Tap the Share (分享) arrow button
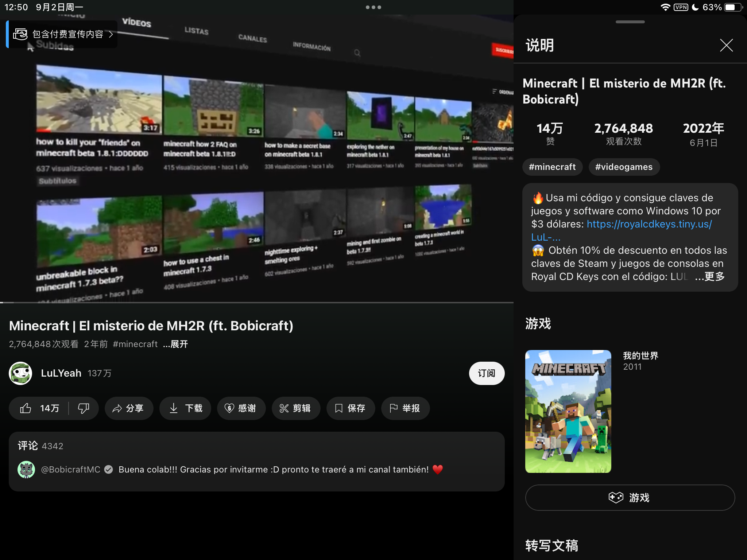This screenshot has width=747, height=560. point(128,408)
